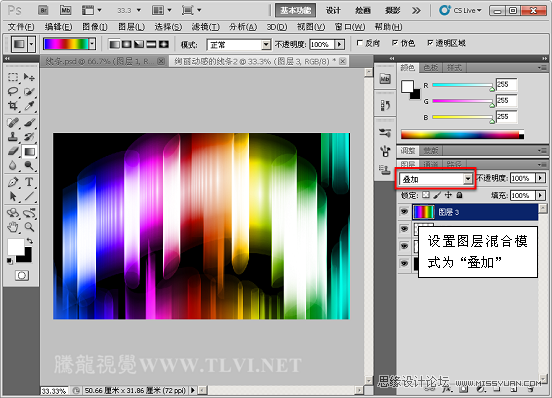
Task: Select the Brush tool
Action: (x=29, y=122)
